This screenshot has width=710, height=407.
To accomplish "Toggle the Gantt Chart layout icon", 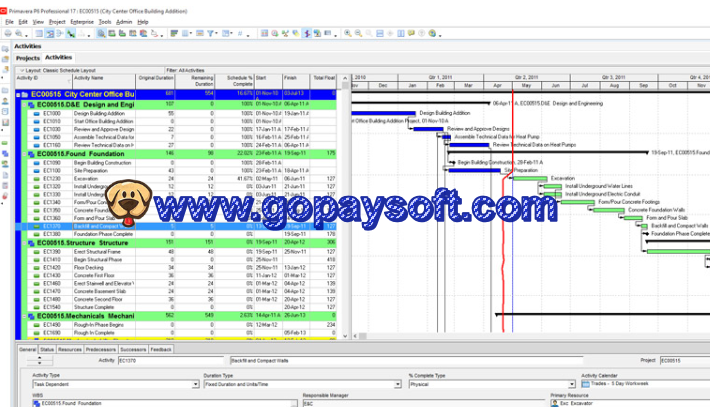I will (49, 34).
